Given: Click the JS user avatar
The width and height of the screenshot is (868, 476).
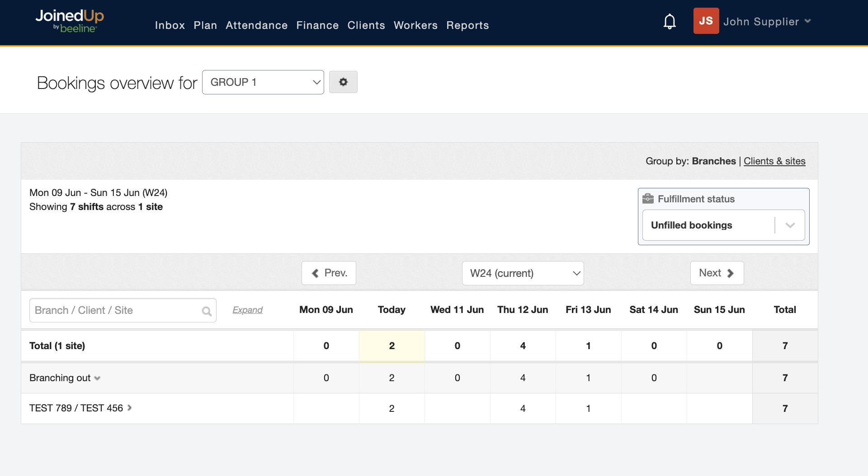Looking at the screenshot, I should click(706, 21).
